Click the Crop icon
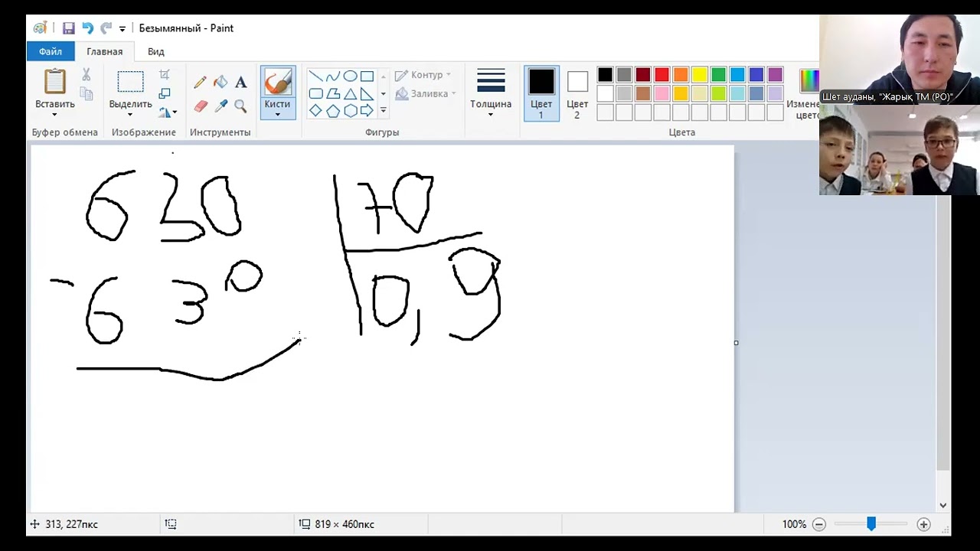The image size is (980, 551). (165, 75)
